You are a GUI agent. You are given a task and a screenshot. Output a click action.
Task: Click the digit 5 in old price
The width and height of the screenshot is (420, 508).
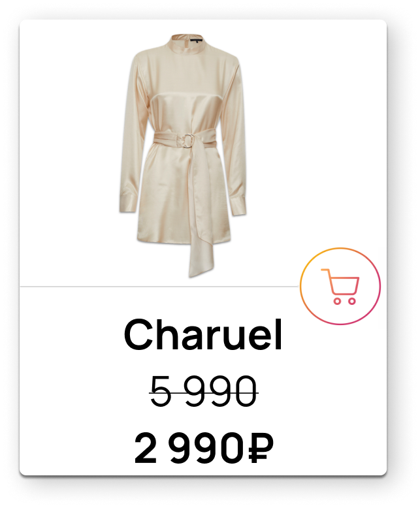[161, 391]
